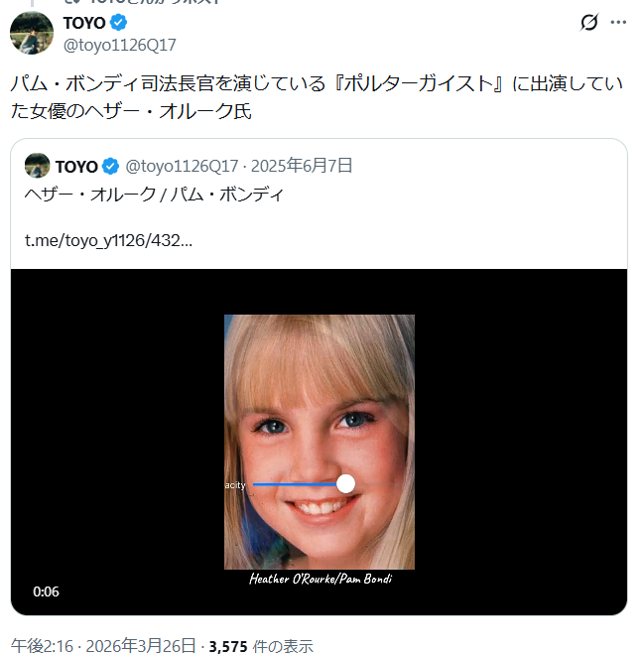644x656 pixels.
Task: Open the three-dot more options menu
Action: point(618,23)
